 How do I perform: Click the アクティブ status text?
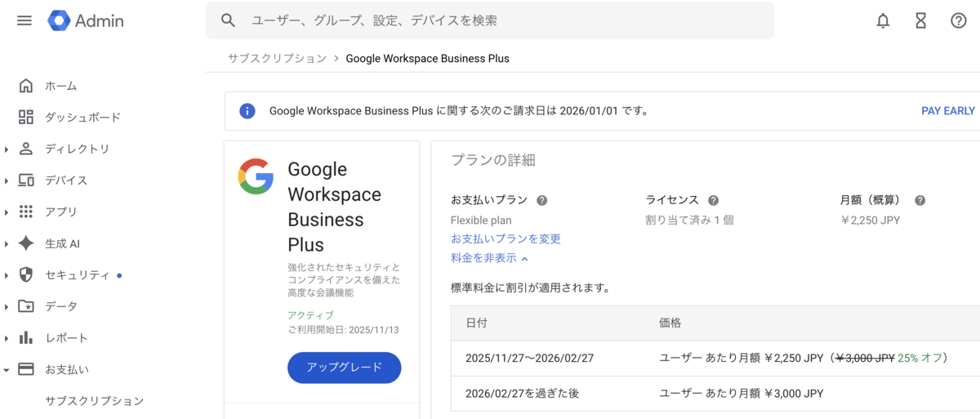pos(310,315)
